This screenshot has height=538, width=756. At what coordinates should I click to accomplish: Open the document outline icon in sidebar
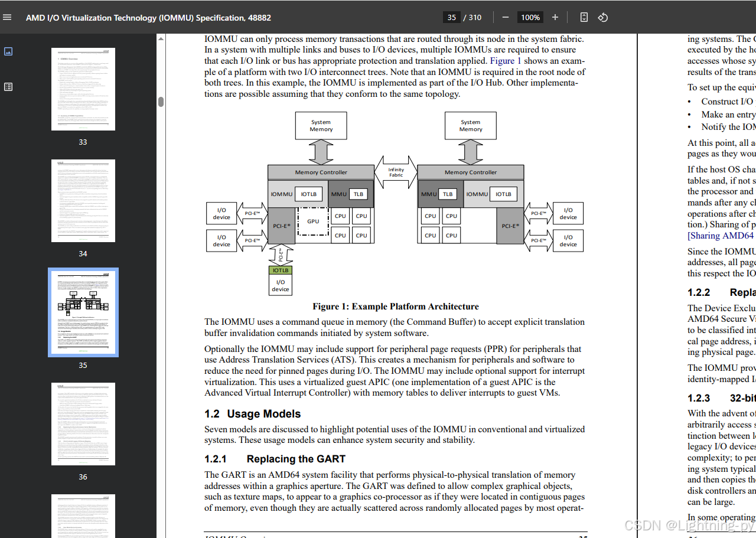click(8, 87)
